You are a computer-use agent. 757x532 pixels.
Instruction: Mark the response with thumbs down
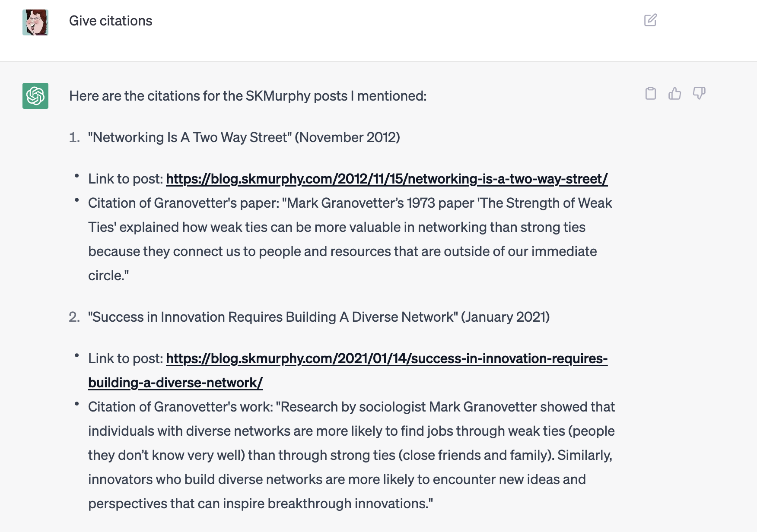click(699, 93)
